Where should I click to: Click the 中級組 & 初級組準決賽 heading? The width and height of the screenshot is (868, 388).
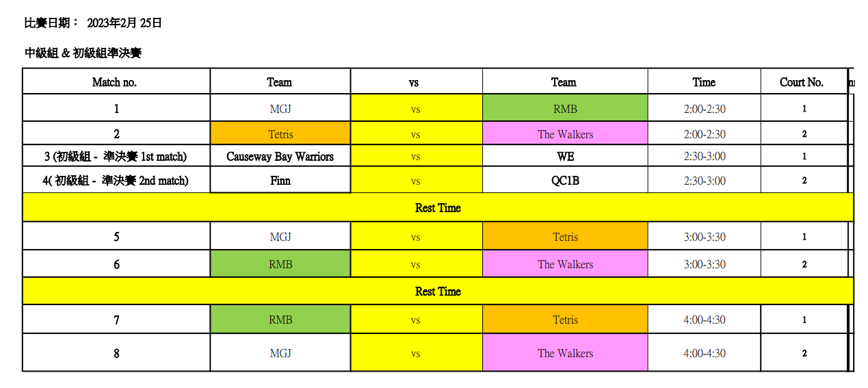83,53
